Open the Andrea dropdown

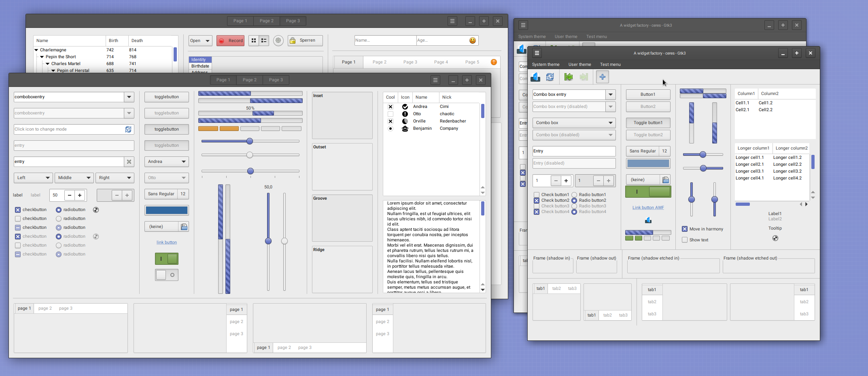tap(167, 162)
